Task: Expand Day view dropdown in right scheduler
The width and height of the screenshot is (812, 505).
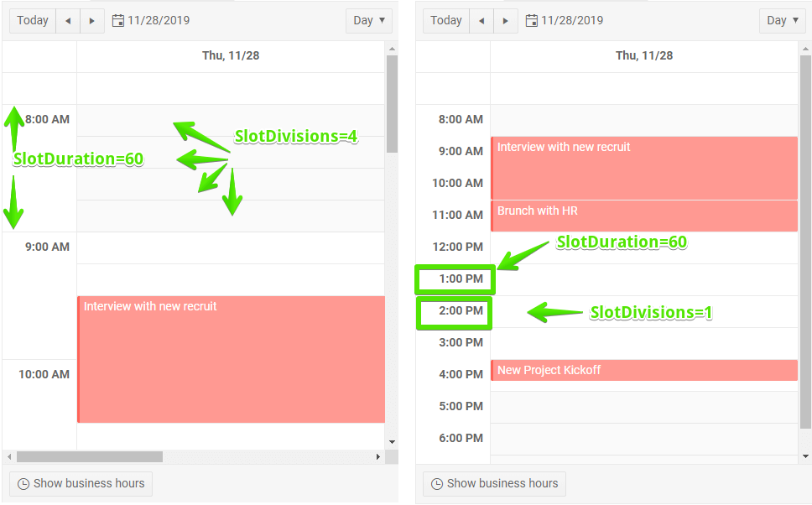Action: pos(783,21)
